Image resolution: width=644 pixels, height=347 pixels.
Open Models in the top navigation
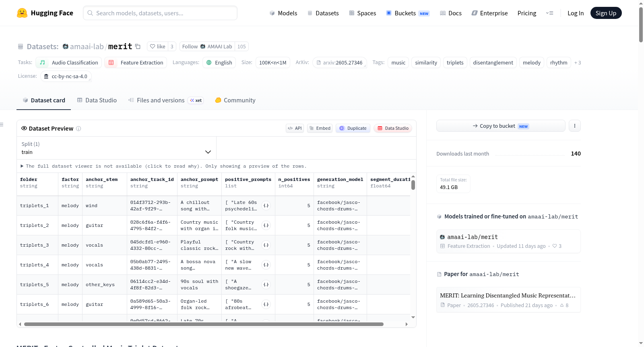point(283,13)
